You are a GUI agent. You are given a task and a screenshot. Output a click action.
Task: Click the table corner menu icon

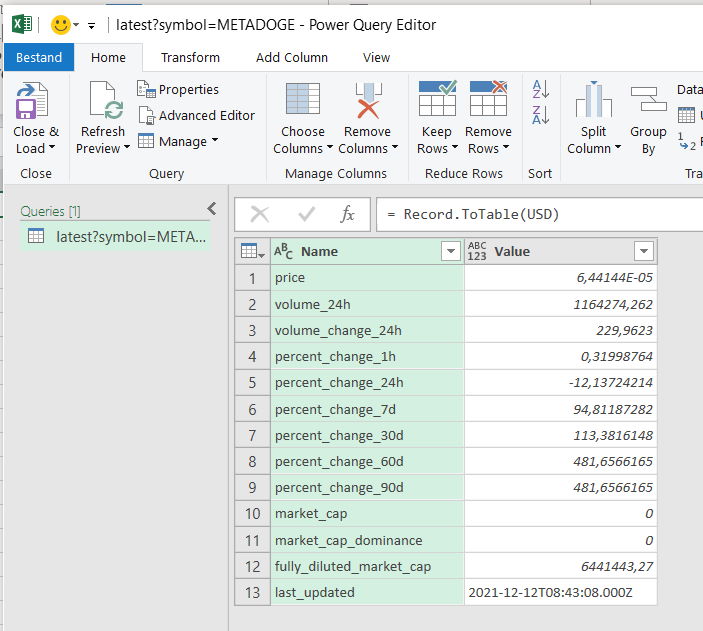click(252, 251)
